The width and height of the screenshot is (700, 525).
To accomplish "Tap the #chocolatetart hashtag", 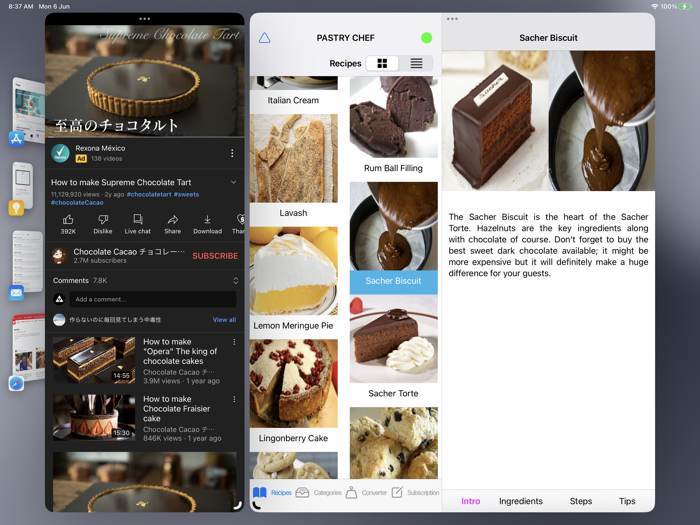I will 149,194.
